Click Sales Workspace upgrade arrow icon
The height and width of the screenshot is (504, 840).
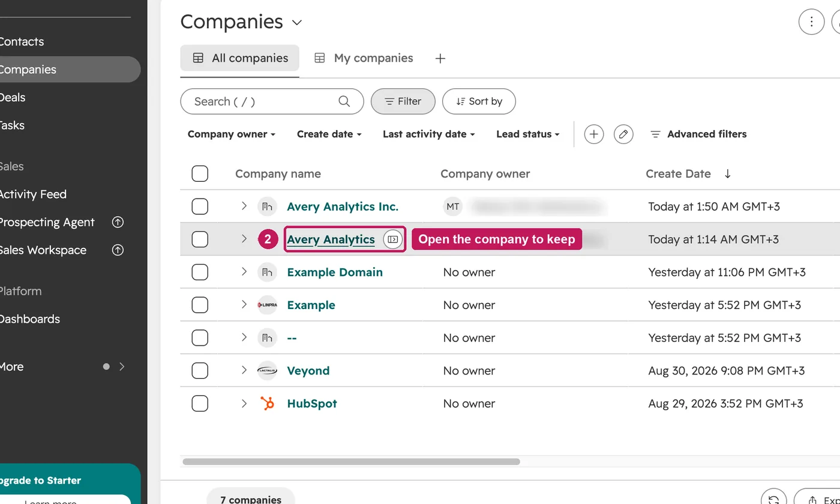pyautogui.click(x=118, y=250)
